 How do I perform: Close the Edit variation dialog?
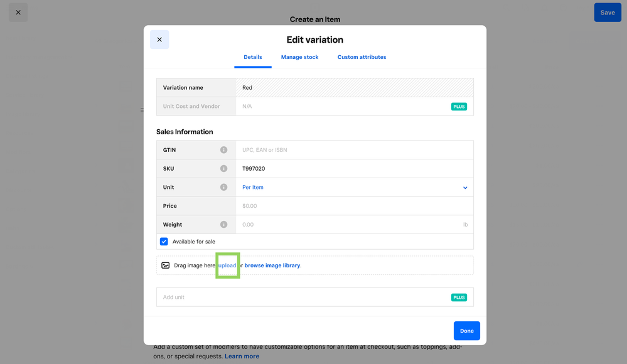pos(159,40)
